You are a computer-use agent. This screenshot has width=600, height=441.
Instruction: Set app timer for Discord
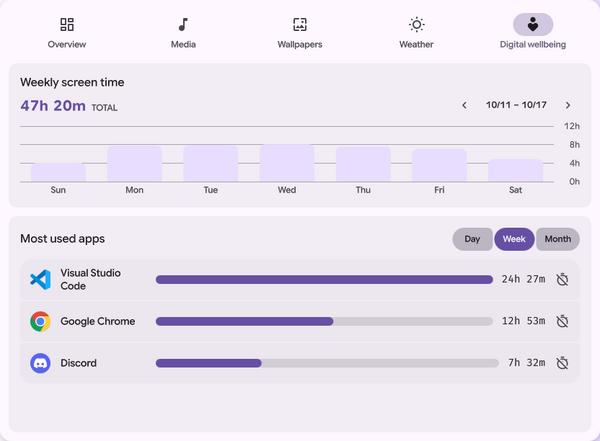(x=562, y=363)
